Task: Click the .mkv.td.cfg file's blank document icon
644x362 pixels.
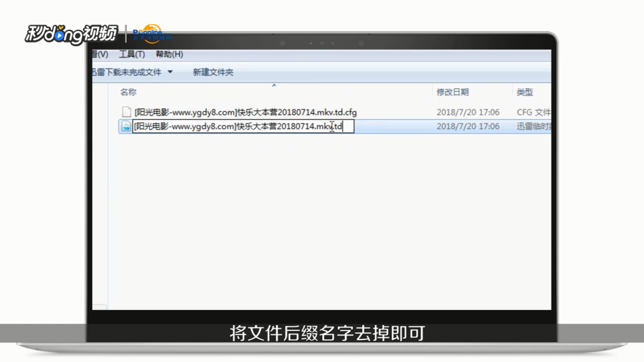Action: pyautogui.click(x=126, y=112)
